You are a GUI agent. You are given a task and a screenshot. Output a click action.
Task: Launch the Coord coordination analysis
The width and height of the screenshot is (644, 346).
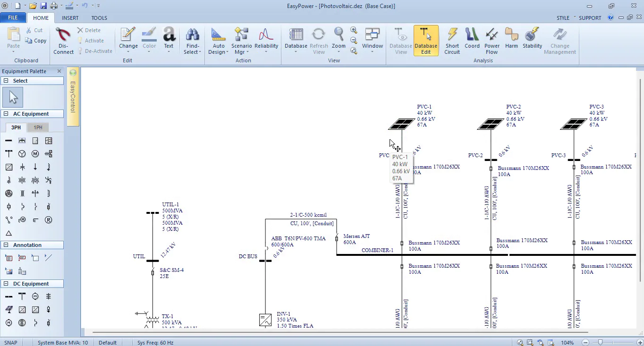(x=472, y=39)
